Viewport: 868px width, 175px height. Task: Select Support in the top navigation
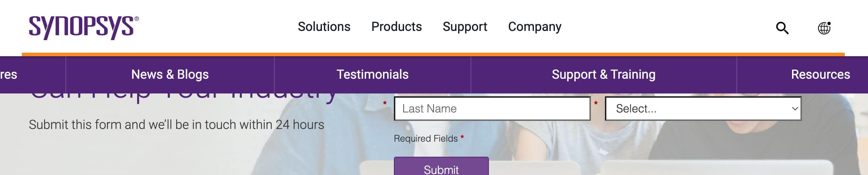click(465, 27)
